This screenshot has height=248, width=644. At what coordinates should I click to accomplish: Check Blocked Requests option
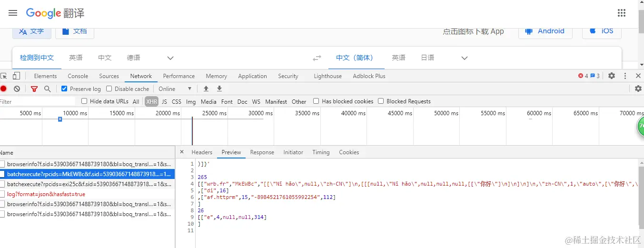click(x=381, y=101)
